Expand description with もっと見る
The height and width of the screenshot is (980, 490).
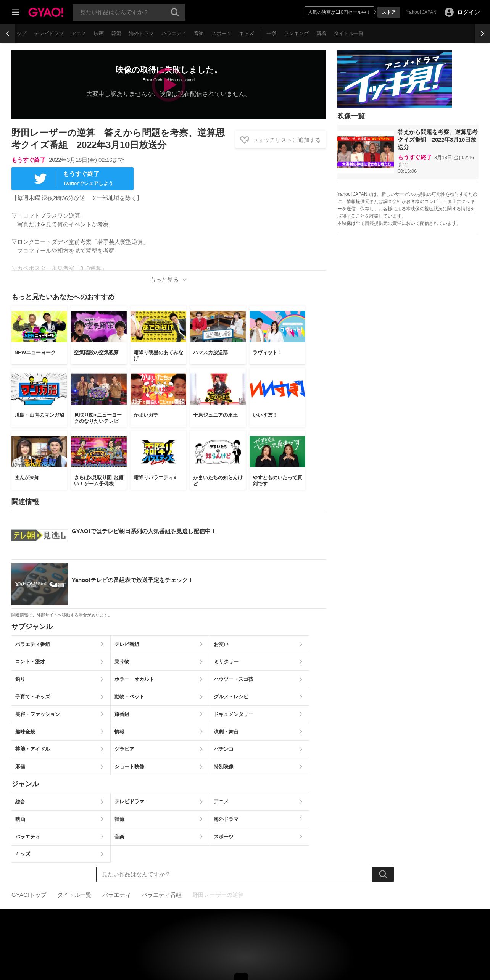click(169, 280)
